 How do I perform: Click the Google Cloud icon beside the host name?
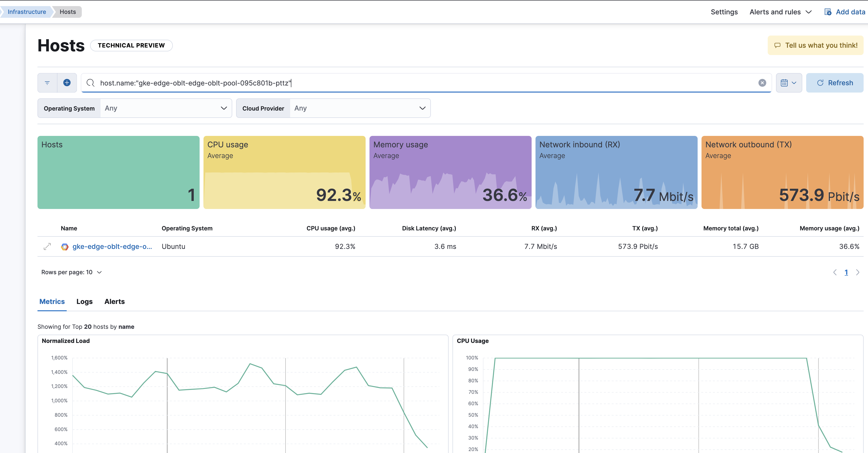coord(64,246)
